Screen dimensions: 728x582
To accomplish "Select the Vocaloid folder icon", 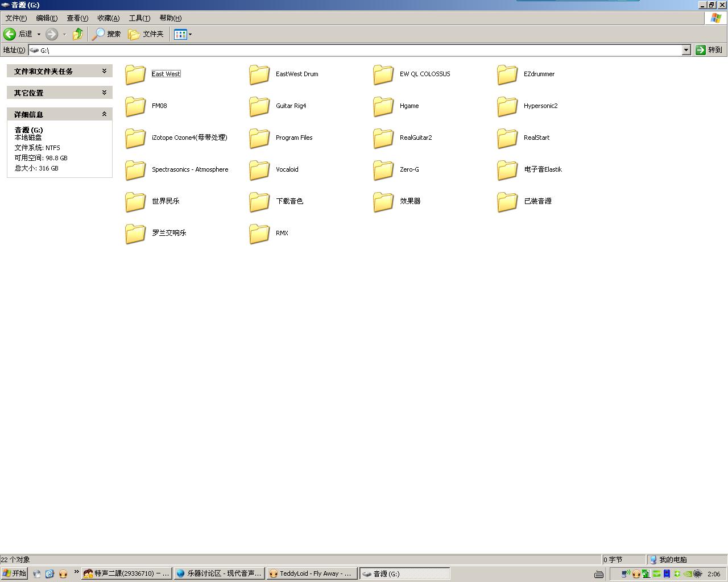I will pos(259,169).
